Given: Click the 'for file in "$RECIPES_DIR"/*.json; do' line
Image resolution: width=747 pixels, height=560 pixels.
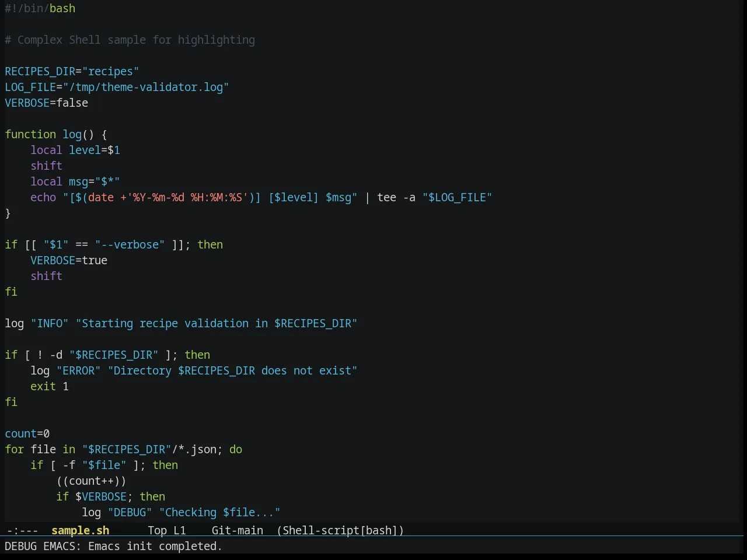Looking at the screenshot, I should (x=123, y=449).
